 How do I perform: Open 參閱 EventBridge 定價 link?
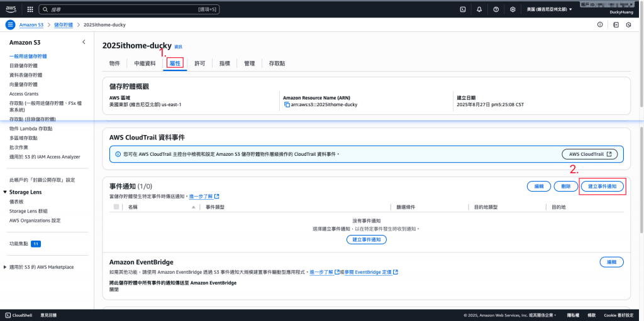(371, 272)
